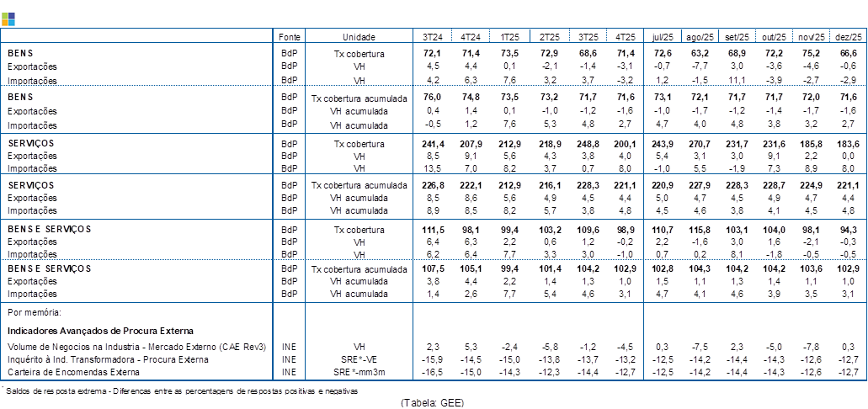
Task: Select the Unidade column header
Action: coord(359,37)
